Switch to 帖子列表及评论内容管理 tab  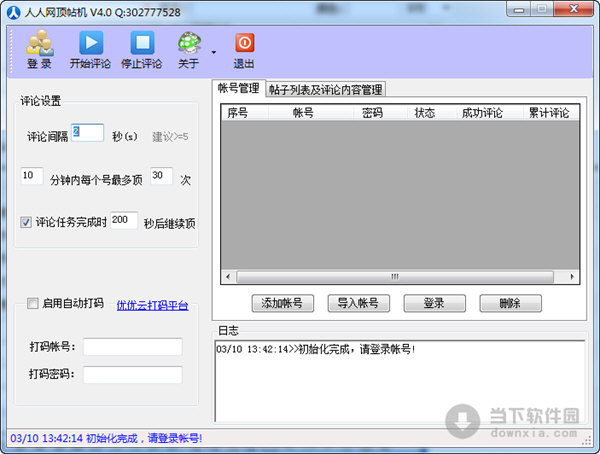(x=325, y=89)
